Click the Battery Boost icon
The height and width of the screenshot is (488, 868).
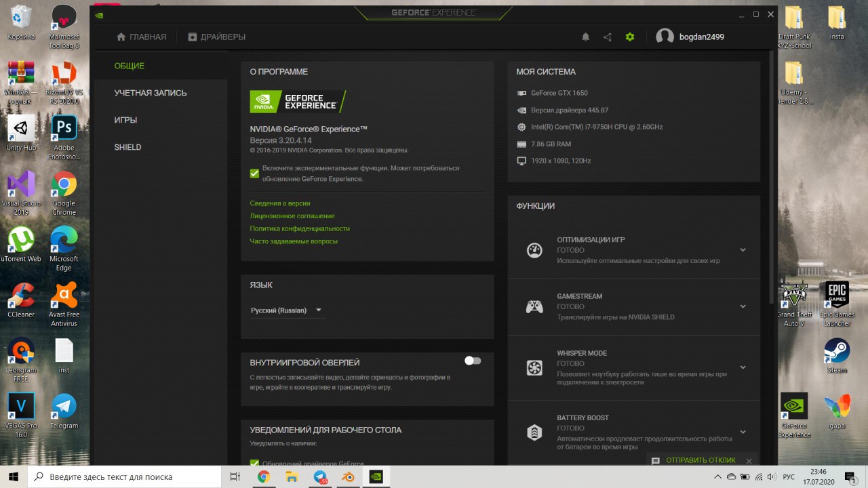click(534, 432)
